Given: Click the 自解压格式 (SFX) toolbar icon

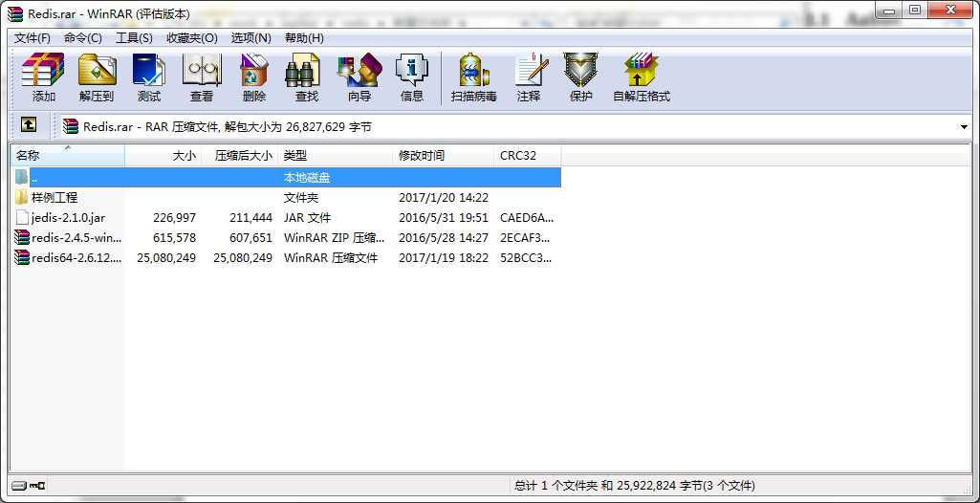Looking at the screenshot, I should pyautogui.click(x=642, y=70).
